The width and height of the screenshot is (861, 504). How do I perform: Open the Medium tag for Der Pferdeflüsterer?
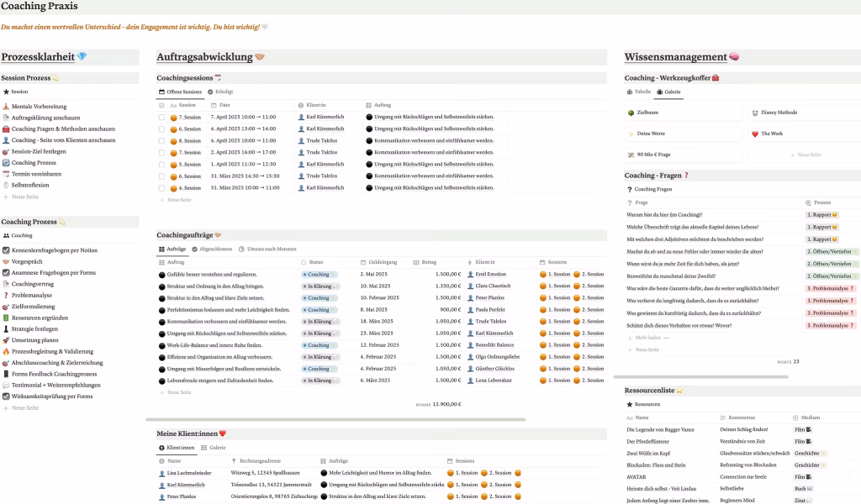point(802,441)
